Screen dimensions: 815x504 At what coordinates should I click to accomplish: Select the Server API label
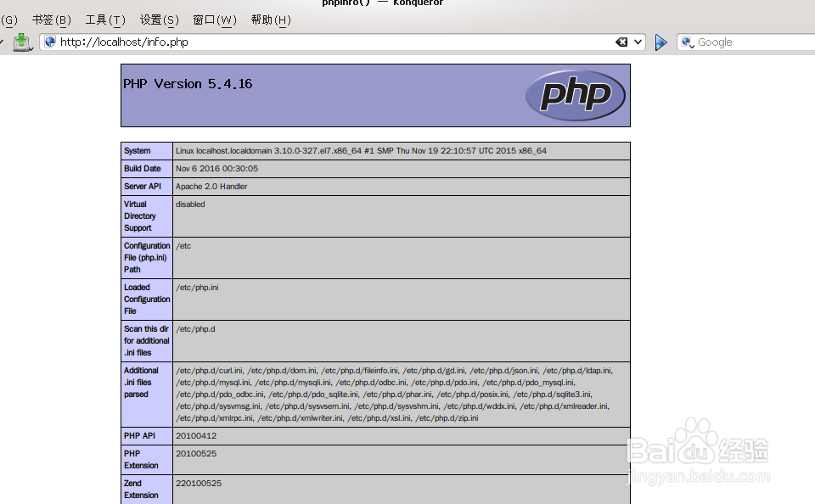tap(143, 186)
